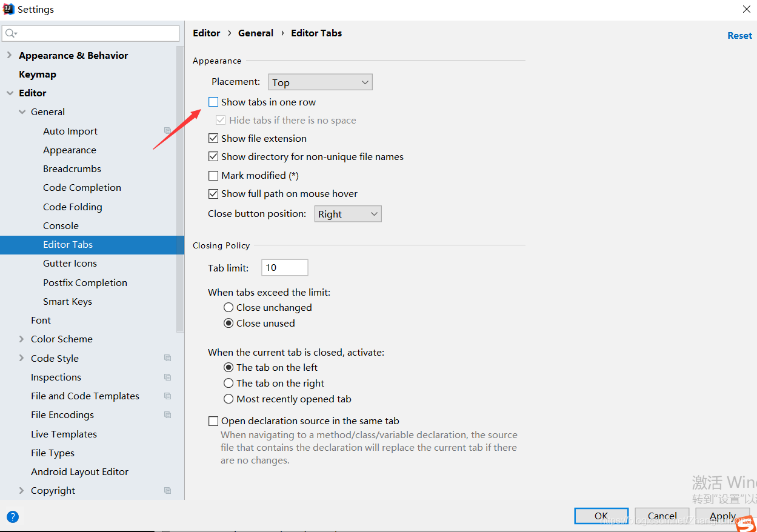Viewport: 757px width, 532px height.
Task: Click project-level icon beside Inspections
Action: pos(168,377)
